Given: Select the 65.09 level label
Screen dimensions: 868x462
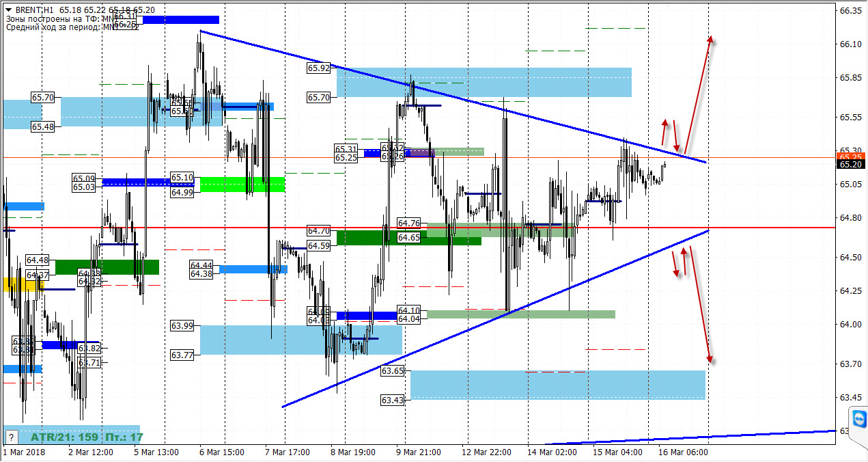Looking at the screenshot, I should click(85, 179).
